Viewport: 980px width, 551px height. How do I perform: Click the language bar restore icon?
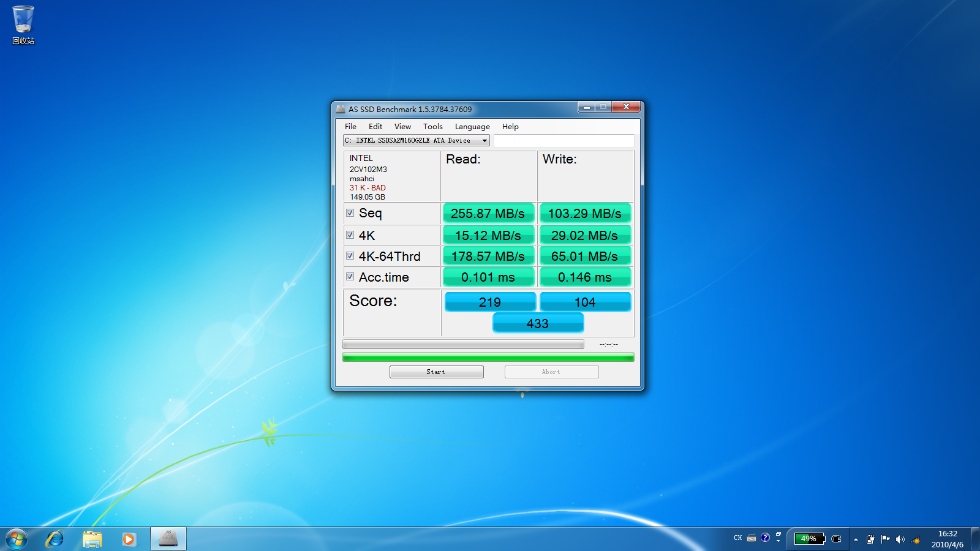tap(778, 534)
